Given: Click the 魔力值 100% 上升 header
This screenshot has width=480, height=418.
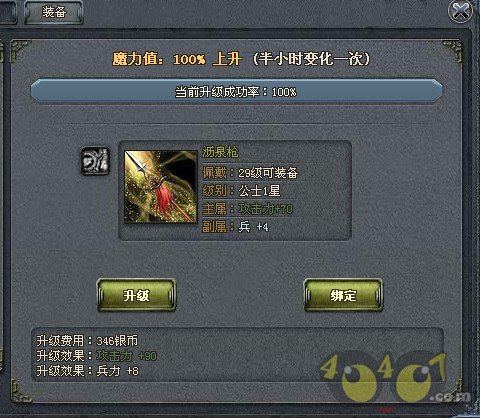Looking at the screenshot, I should (x=177, y=59).
